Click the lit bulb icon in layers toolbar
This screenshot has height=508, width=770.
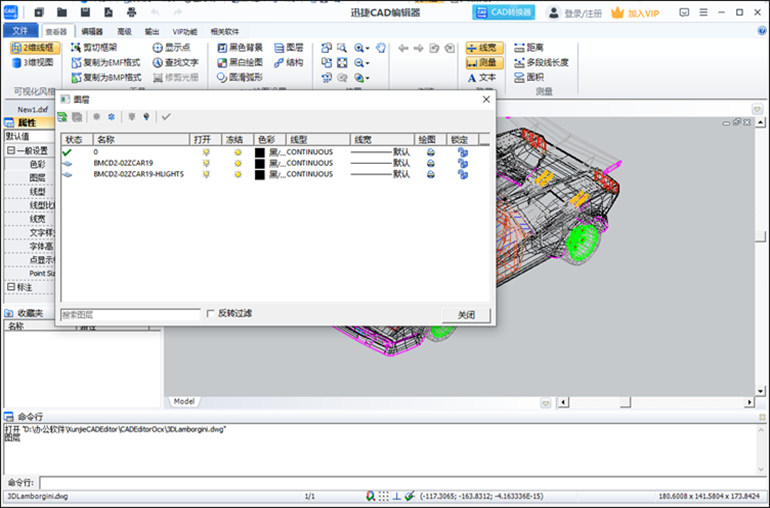[146, 117]
